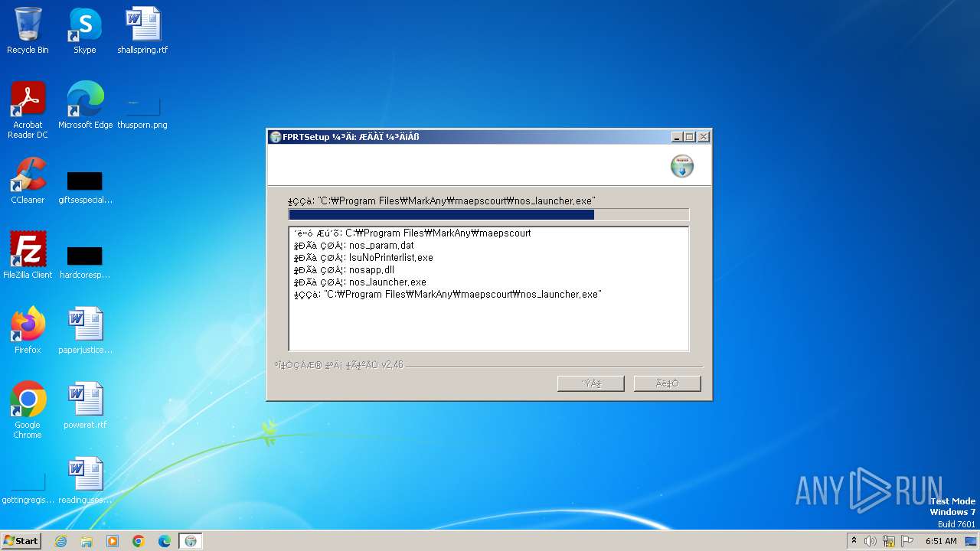
Task: Select the IsuNoPrinterlist.exe log line
Action: [363, 258]
